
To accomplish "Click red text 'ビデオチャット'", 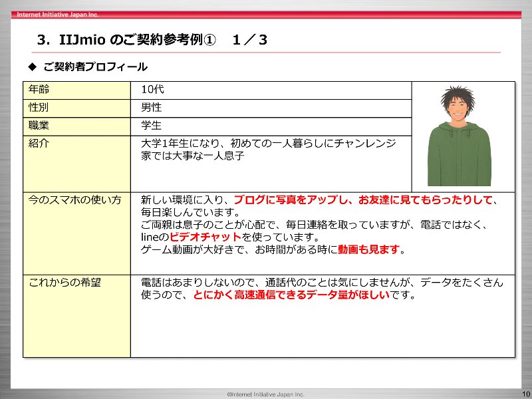I will tap(205, 237).
